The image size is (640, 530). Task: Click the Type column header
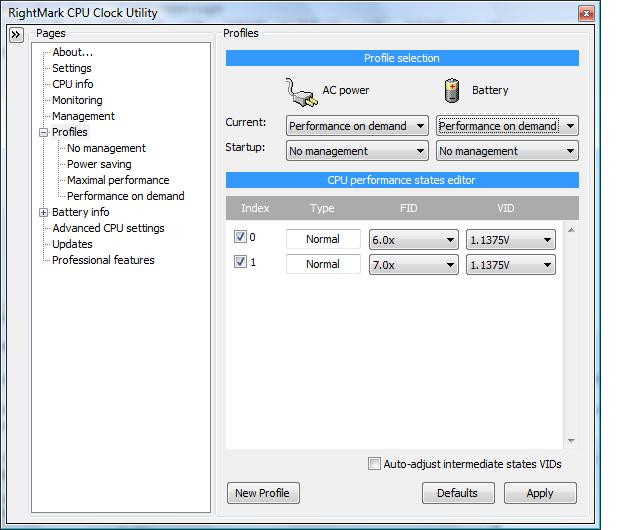(322, 208)
